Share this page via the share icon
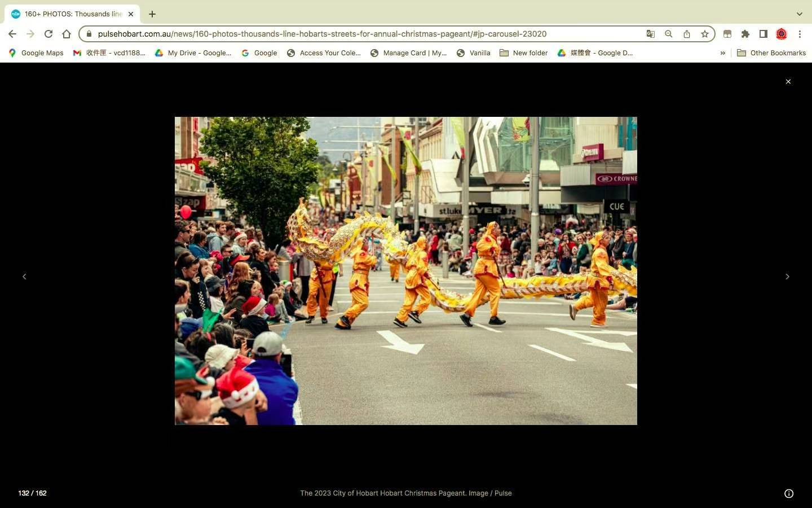The width and height of the screenshot is (812, 508). click(x=686, y=34)
